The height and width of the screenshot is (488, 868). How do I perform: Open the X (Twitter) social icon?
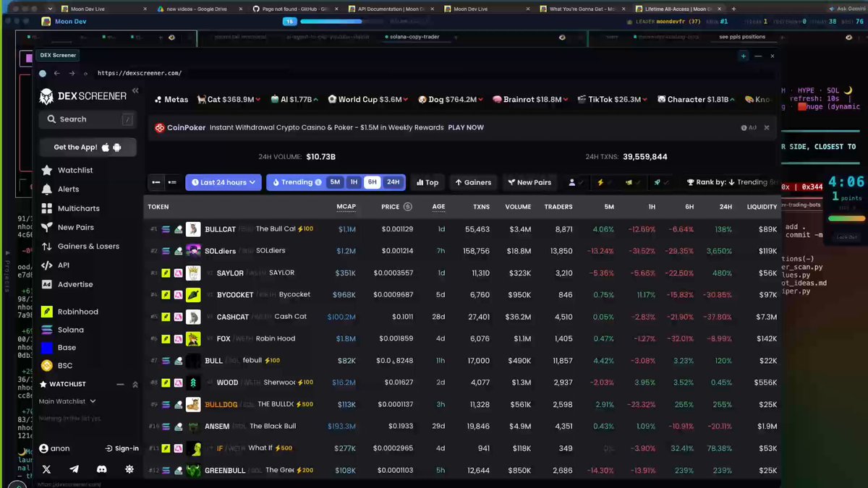(x=47, y=469)
